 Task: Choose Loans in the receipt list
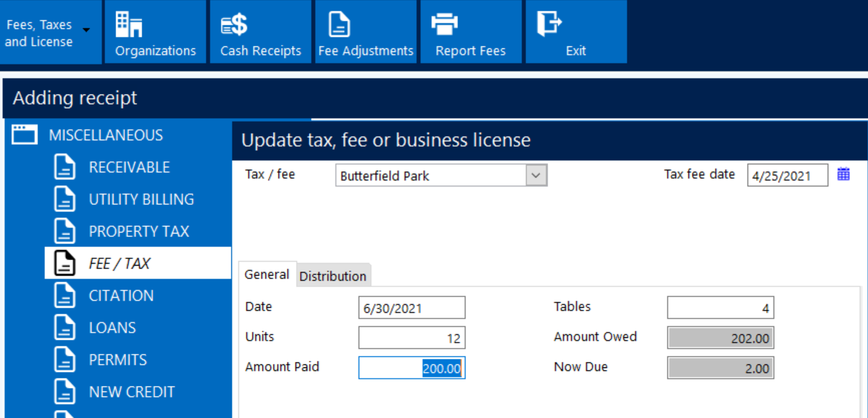click(x=112, y=328)
